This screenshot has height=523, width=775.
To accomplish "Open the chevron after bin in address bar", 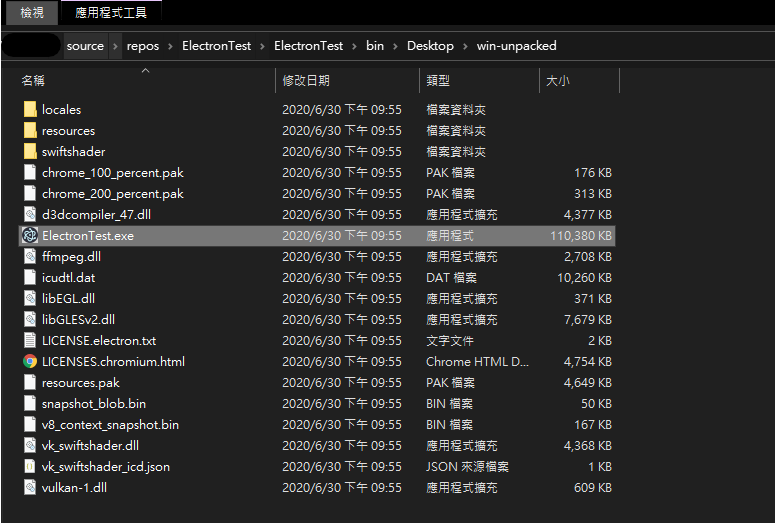I will point(395,46).
